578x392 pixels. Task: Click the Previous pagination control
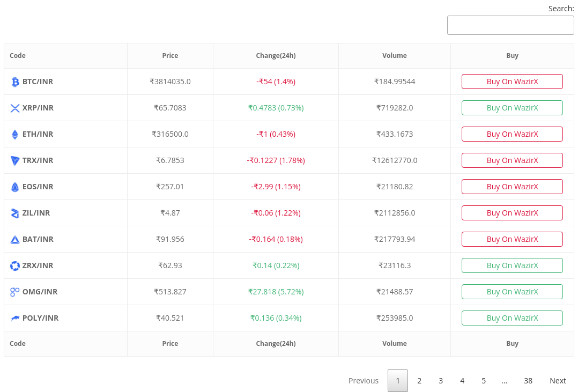click(x=364, y=381)
